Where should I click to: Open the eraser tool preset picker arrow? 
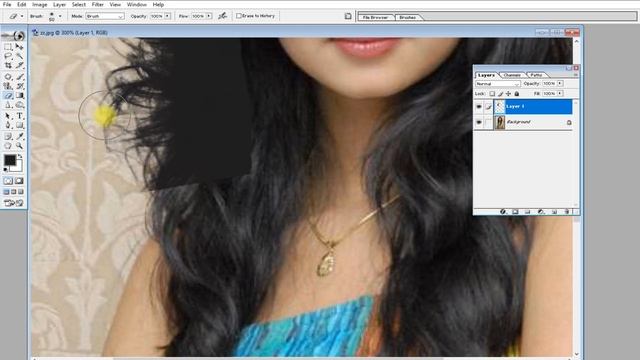[x=22, y=16]
